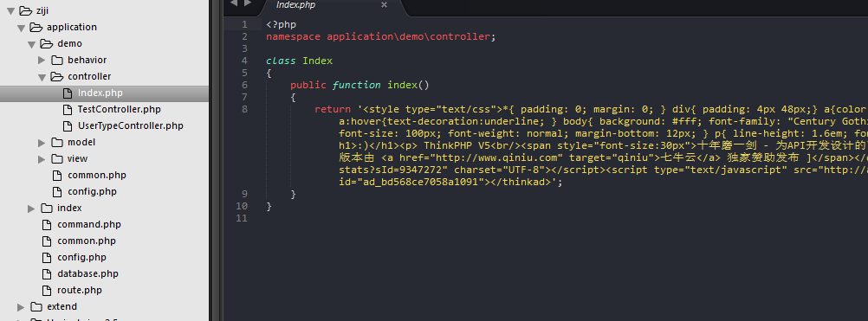This screenshot has width=868, height=321.
Task: Open route.php file
Action: [80, 290]
